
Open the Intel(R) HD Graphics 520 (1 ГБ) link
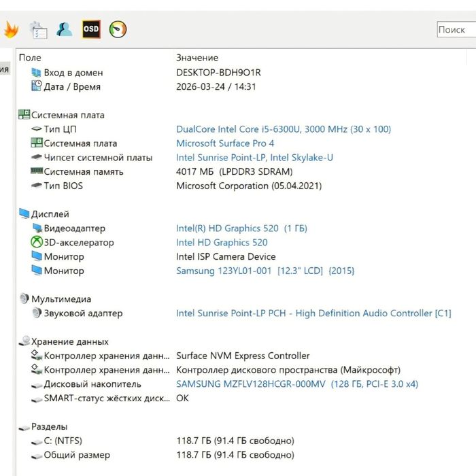pyautogui.click(x=241, y=228)
